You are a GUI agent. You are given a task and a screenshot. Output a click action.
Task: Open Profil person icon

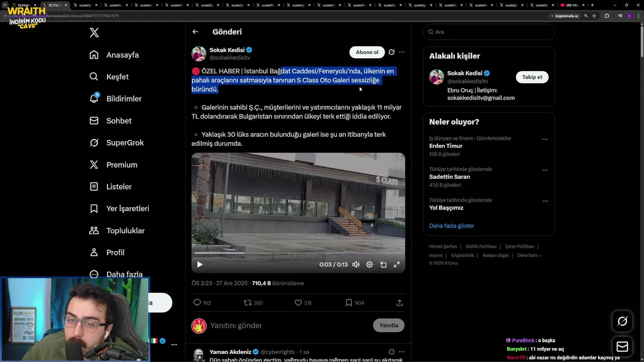[x=94, y=252]
